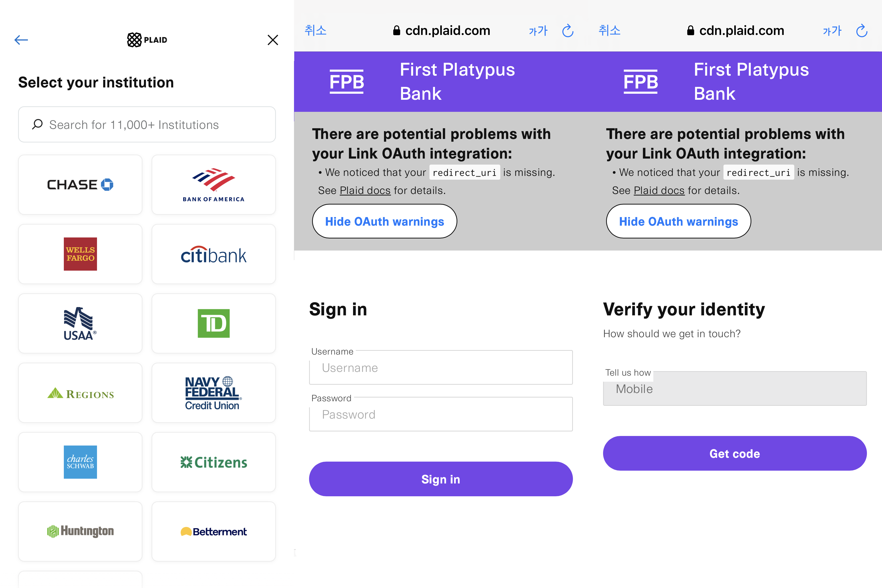The height and width of the screenshot is (588, 882).
Task: Pick the Regions bank tile
Action: click(80, 393)
